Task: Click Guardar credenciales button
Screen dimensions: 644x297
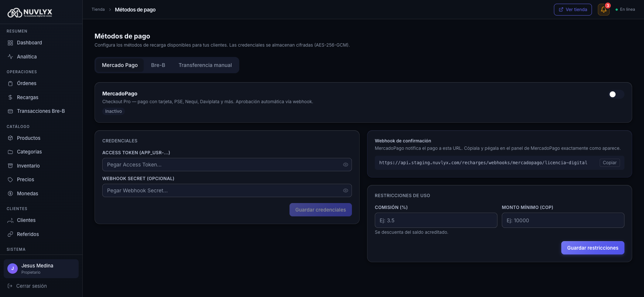Action: [321, 210]
